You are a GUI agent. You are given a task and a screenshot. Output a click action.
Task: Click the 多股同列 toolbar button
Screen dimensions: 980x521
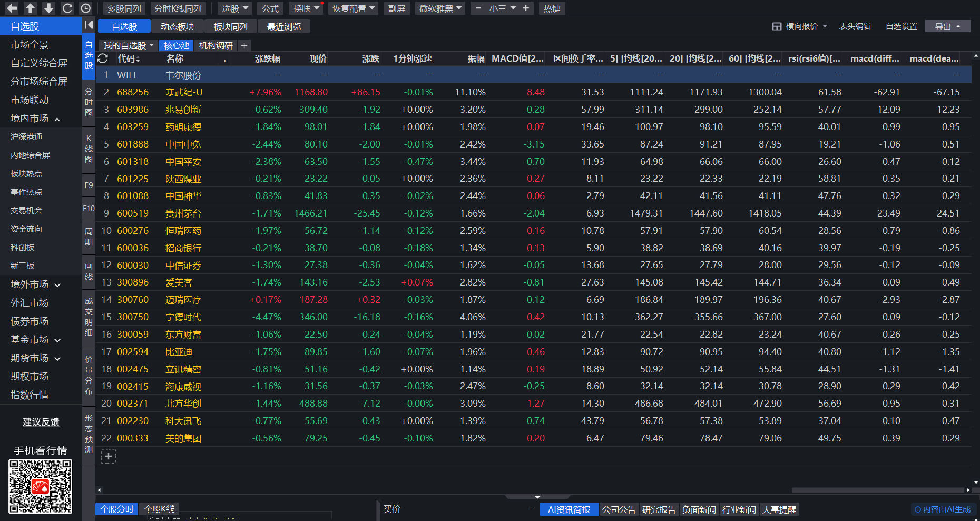coord(124,8)
